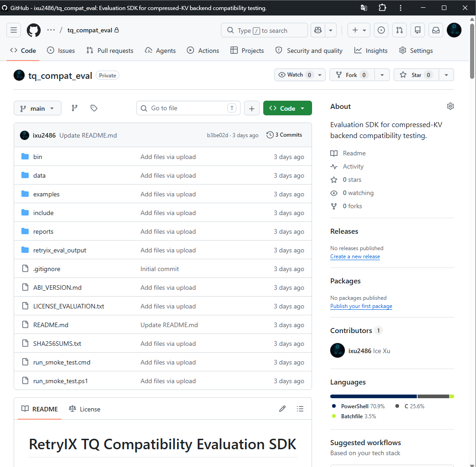
Task: Add file plus button
Action: point(251,108)
